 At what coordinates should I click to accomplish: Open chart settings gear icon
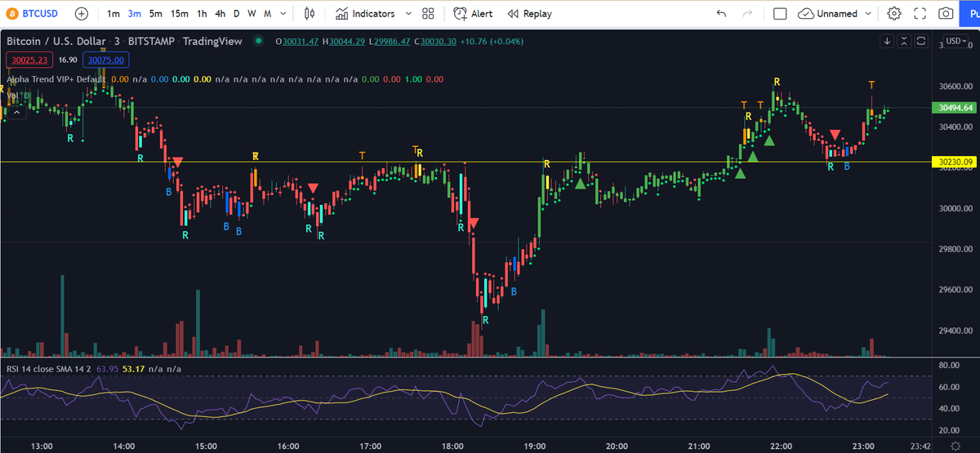click(894, 14)
